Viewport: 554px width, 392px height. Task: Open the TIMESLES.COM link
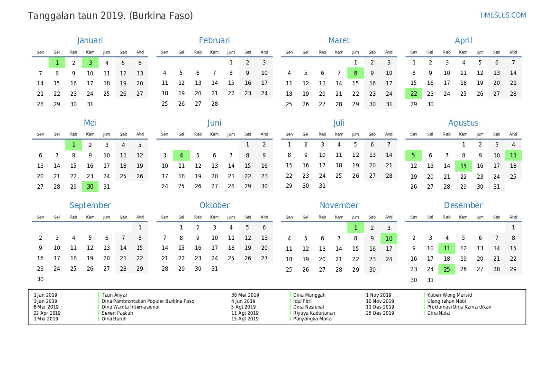click(502, 15)
